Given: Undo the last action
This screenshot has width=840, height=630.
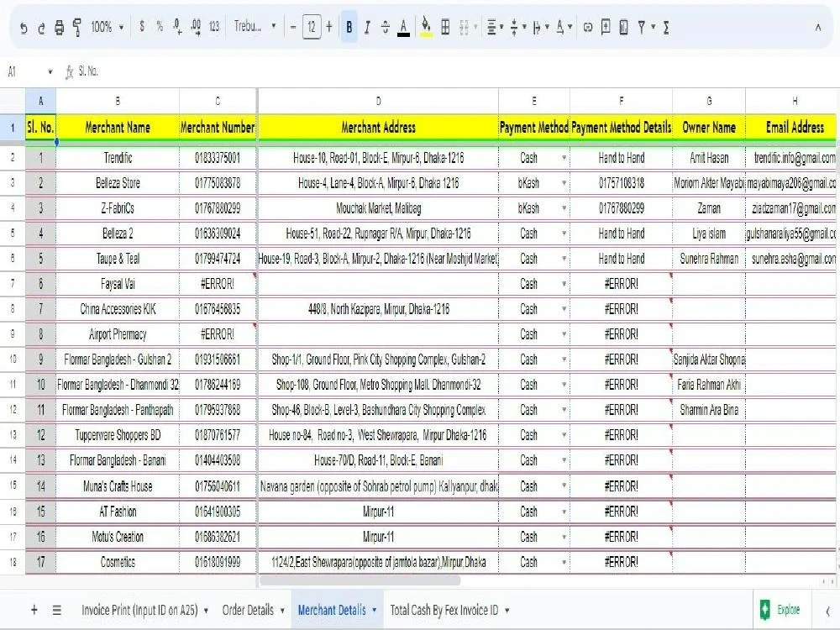Looking at the screenshot, I should (24, 28).
